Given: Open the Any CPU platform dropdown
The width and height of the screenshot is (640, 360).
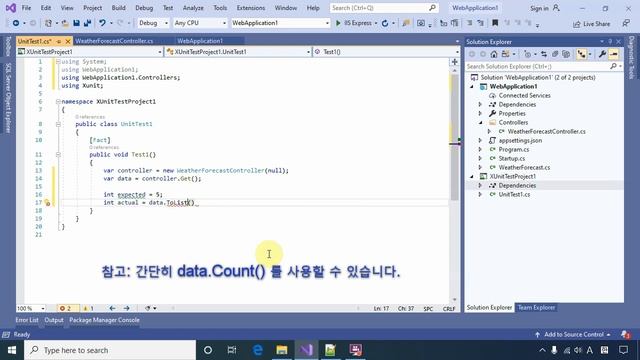Looking at the screenshot, I should (x=200, y=23).
